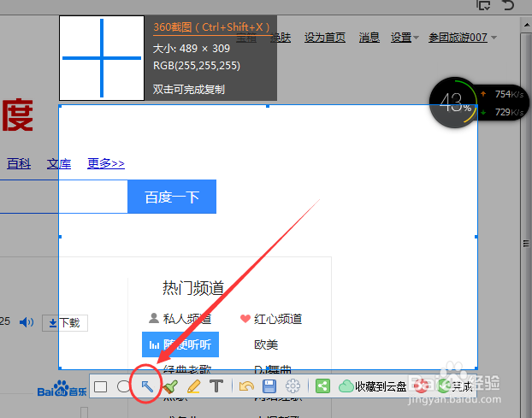Undo the last annotation
The image size is (532, 418).
coord(246,386)
